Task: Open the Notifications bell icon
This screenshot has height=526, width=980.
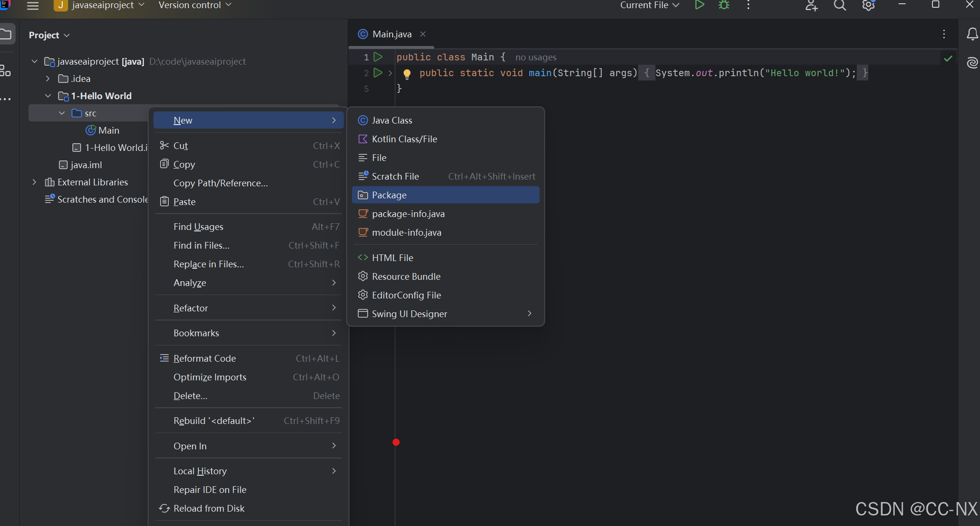Action: click(x=972, y=34)
